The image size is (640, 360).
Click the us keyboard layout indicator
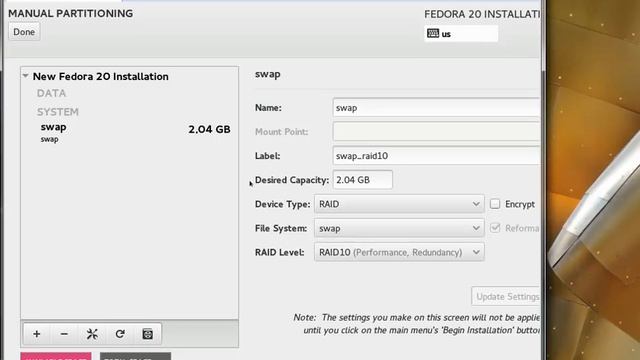[461, 33]
